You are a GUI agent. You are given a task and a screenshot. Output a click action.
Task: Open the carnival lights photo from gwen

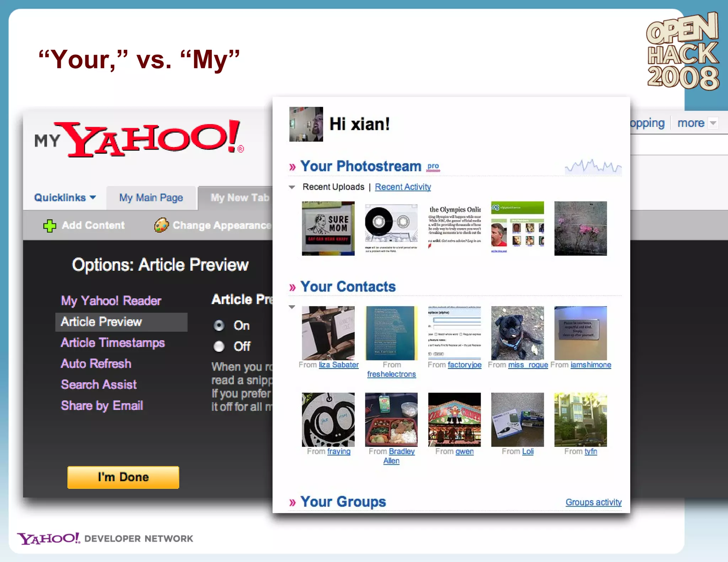point(455,420)
